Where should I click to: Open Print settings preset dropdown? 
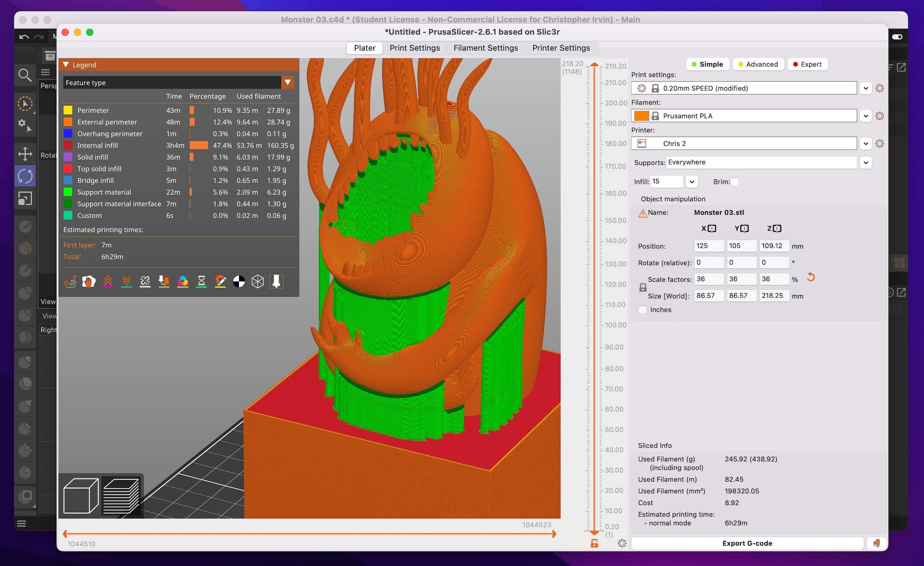(x=866, y=88)
